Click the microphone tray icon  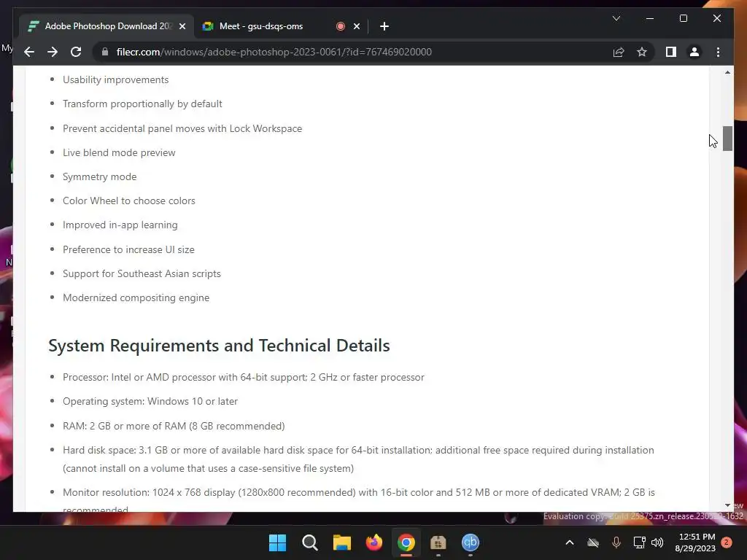616,542
